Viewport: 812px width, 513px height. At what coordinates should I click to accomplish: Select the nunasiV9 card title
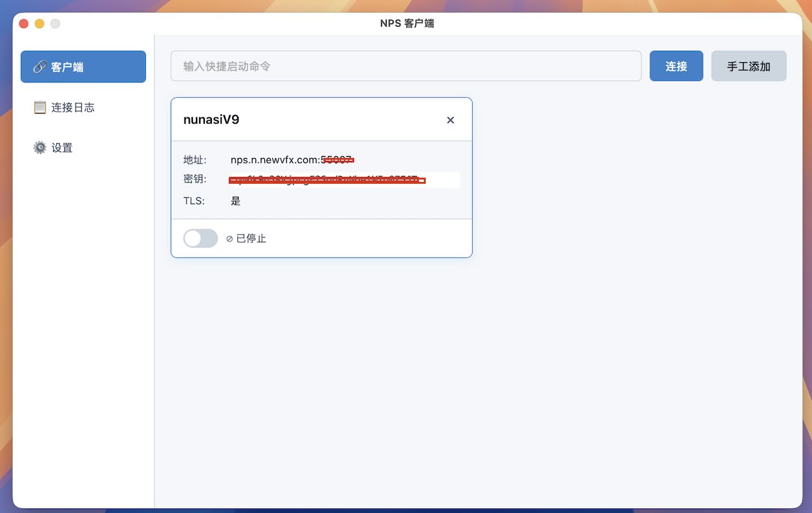tap(211, 120)
